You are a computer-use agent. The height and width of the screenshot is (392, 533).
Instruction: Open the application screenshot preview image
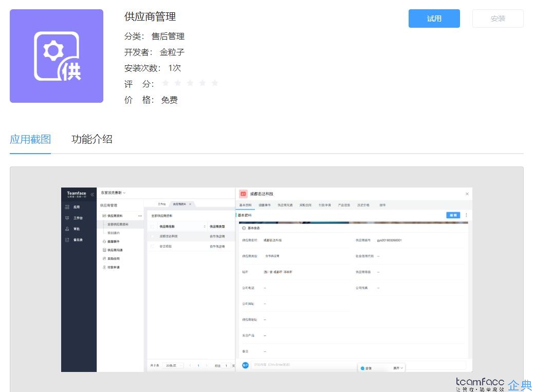coord(267,279)
